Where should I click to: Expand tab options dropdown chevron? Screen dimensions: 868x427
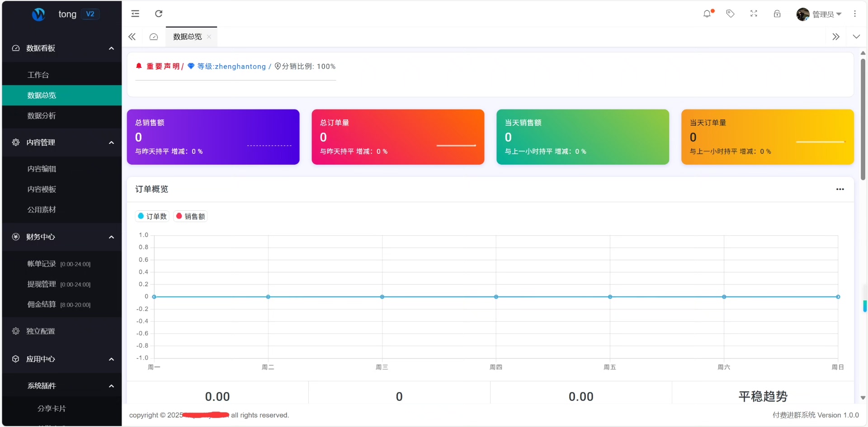pyautogui.click(x=856, y=37)
